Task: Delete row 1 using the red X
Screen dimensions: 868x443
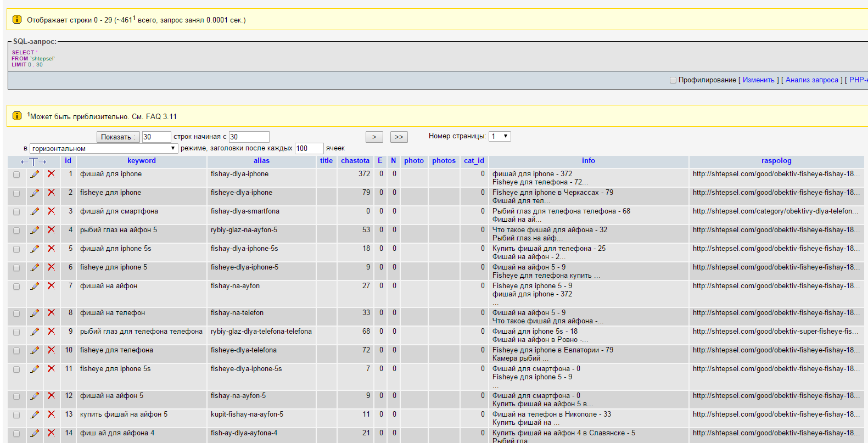Action: click(51, 174)
